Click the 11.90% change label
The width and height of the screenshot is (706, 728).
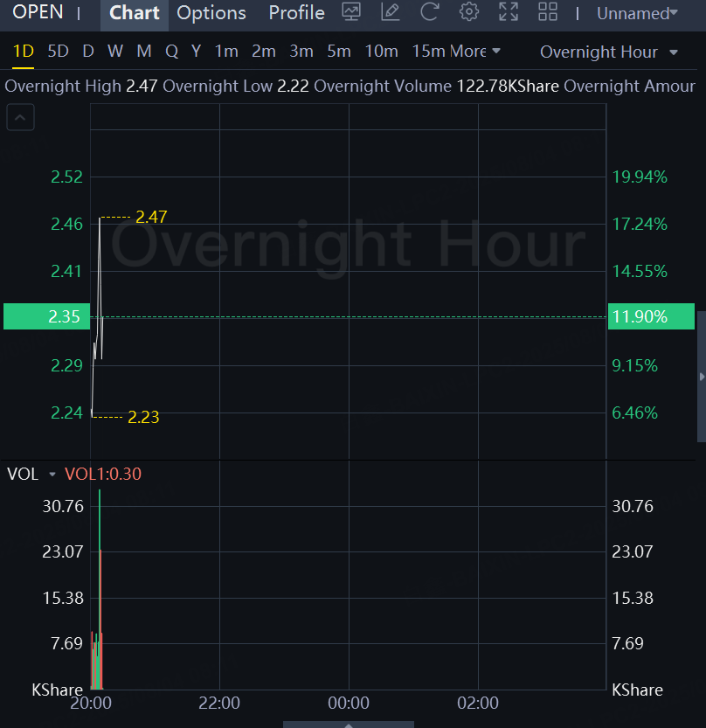(651, 316)
